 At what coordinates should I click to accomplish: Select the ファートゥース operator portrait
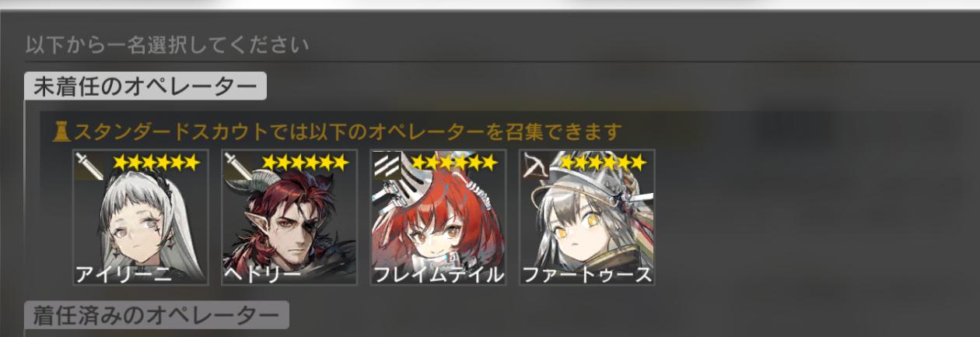[587, 217]
